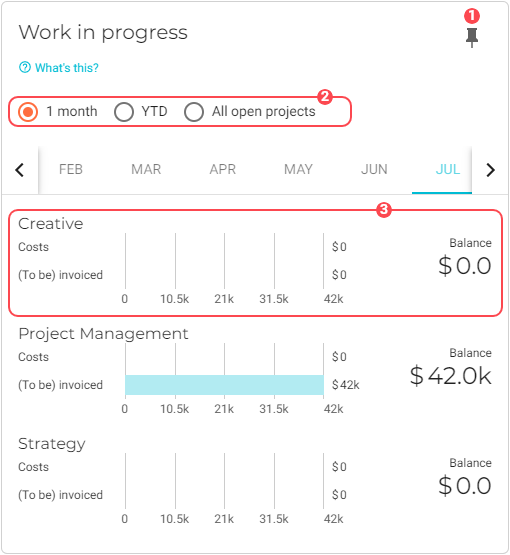The height and width of the screenshot is (555, 510).
Task: Open the What's this? help link
Action: click(67, 68)
